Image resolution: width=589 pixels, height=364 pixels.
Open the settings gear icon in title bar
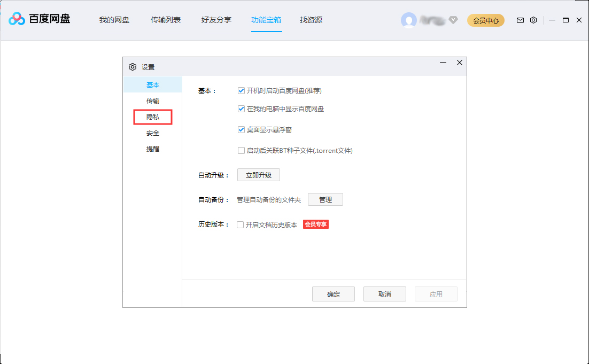(533, 20)
